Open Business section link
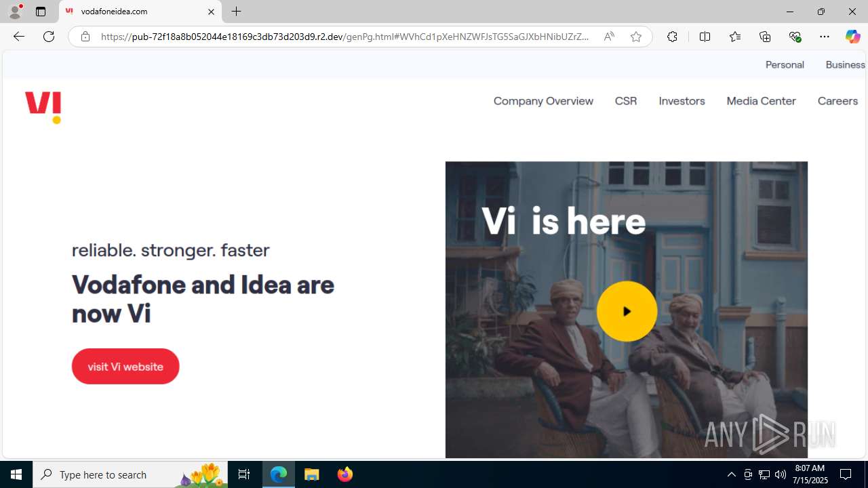 [x=845, y=64]
